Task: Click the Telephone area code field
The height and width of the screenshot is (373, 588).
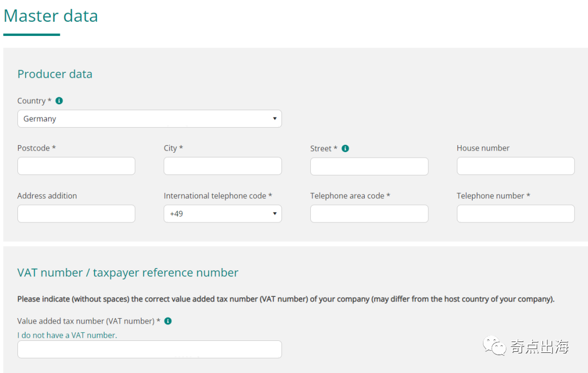Action: [369, 214]
